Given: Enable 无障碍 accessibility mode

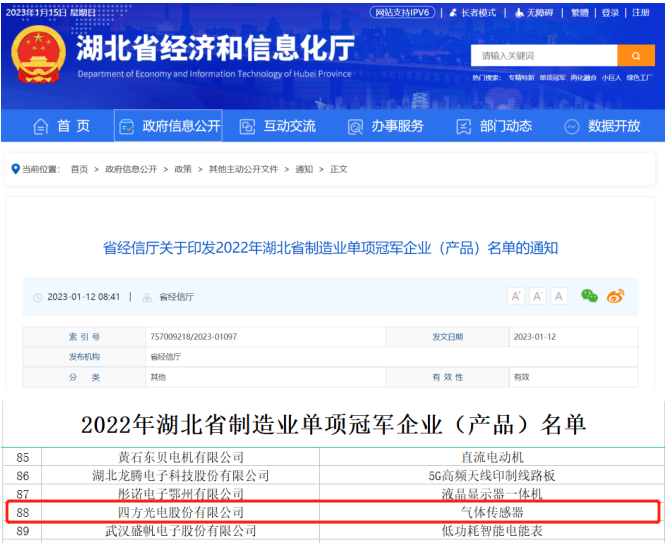Looking at the screenshot, I should click(x=533, y=13).
